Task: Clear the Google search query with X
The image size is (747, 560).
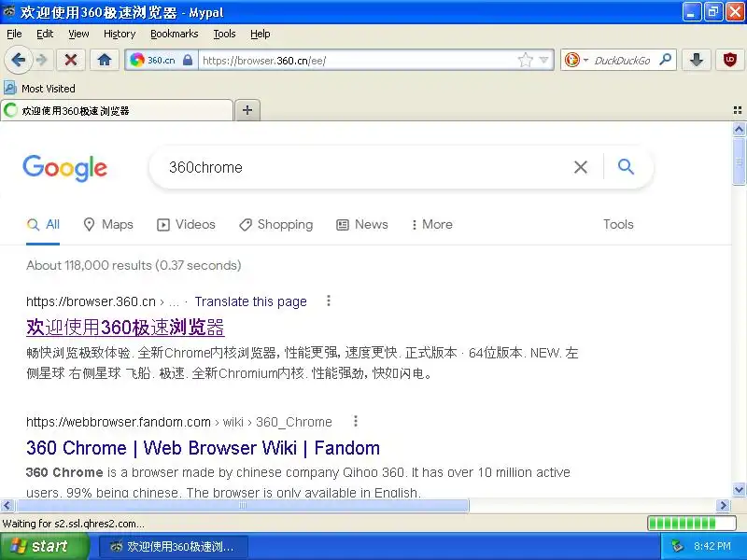Action: tap(580, 167)
